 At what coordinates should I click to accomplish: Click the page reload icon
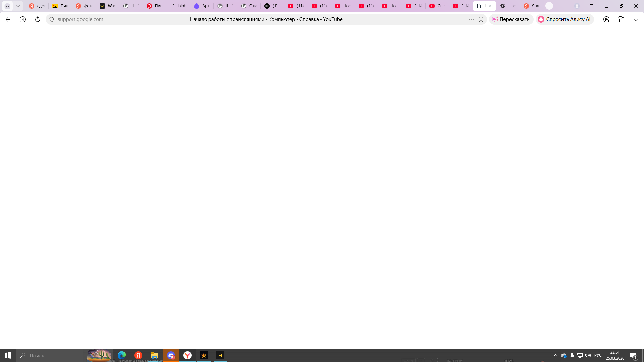coord(38,19)
